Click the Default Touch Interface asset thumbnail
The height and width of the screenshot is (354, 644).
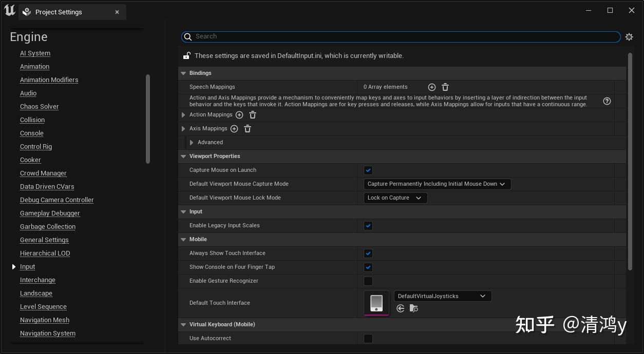coord(376,303)
